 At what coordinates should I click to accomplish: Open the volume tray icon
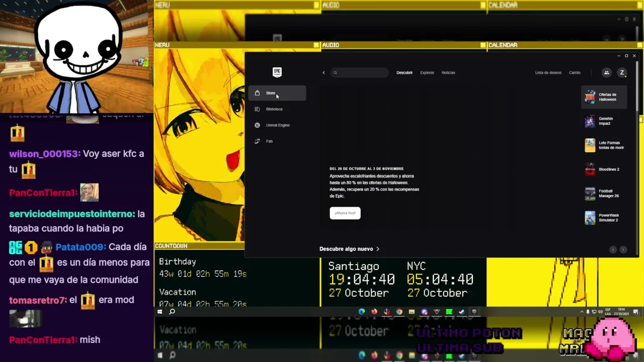point(600,312)
